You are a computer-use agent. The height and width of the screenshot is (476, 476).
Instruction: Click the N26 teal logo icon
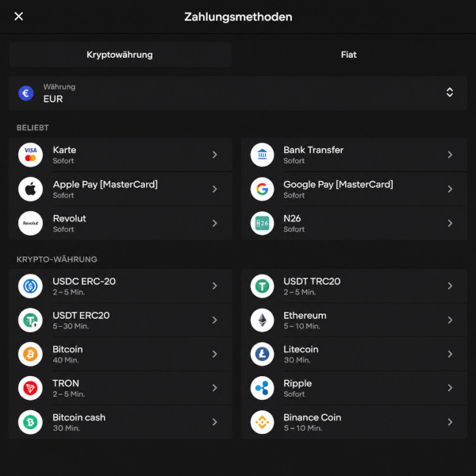tap(263, 224)
